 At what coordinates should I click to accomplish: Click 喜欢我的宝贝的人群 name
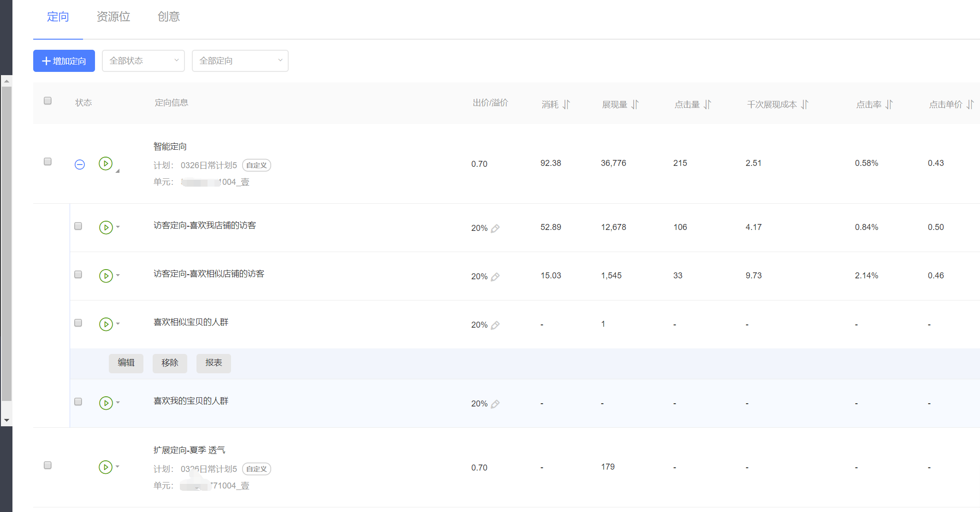click(191, 401)
